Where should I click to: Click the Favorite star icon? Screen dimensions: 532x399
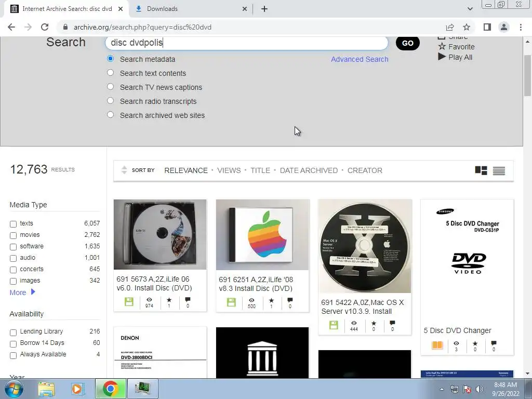coord(442,46)
